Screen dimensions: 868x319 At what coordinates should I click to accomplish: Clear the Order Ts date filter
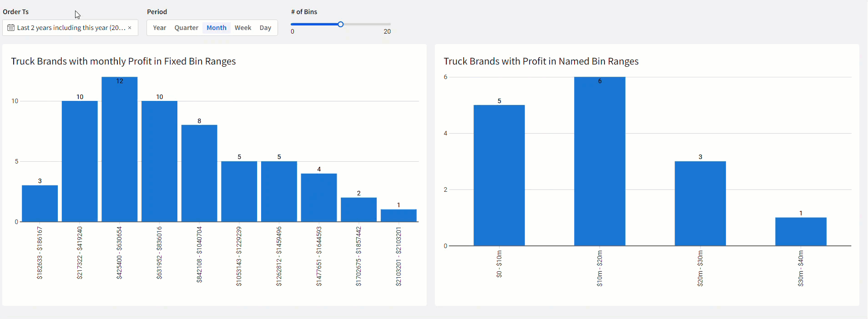pos(130,28)
